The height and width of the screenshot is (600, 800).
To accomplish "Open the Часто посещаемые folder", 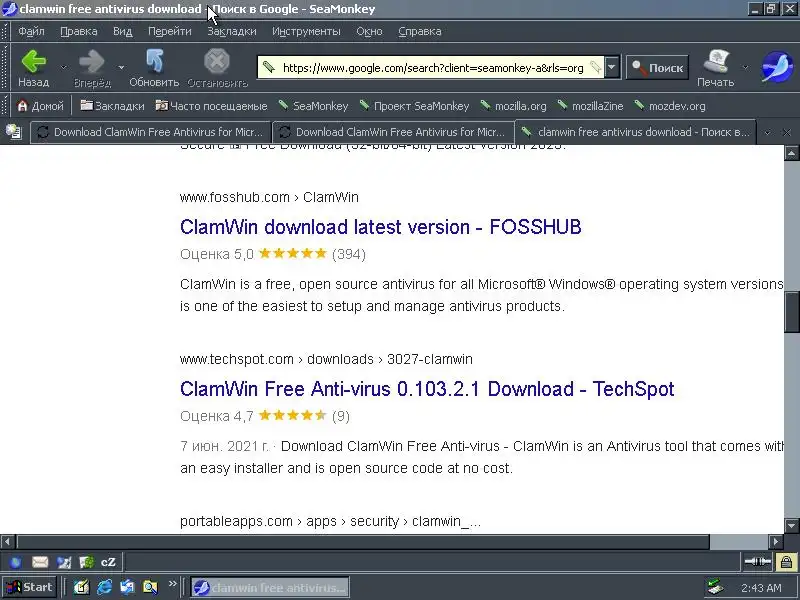I will (211, 106).
